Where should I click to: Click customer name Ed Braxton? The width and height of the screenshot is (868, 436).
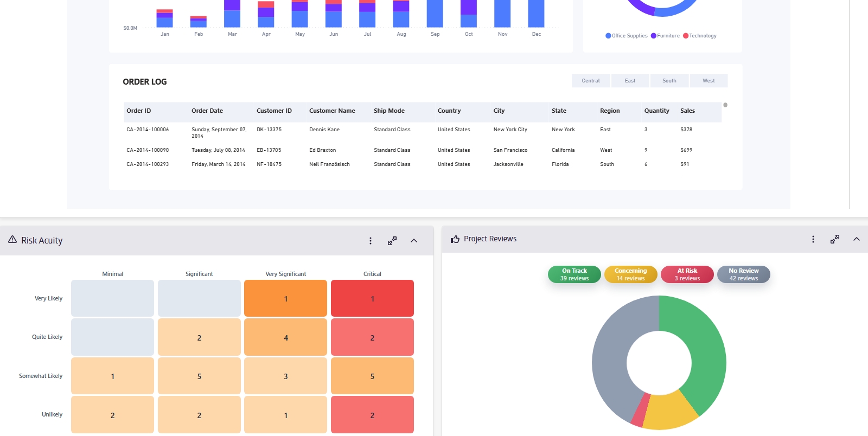point(322,150)
